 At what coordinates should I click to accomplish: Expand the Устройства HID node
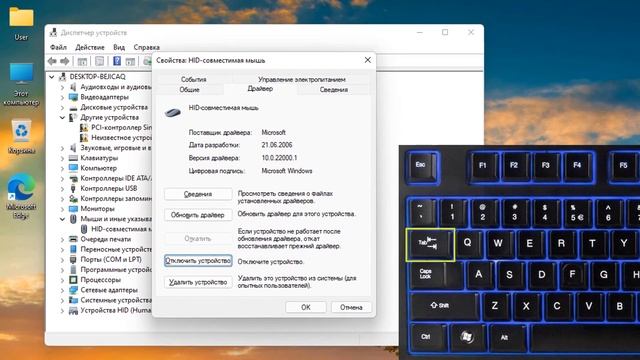coord(62,311)
